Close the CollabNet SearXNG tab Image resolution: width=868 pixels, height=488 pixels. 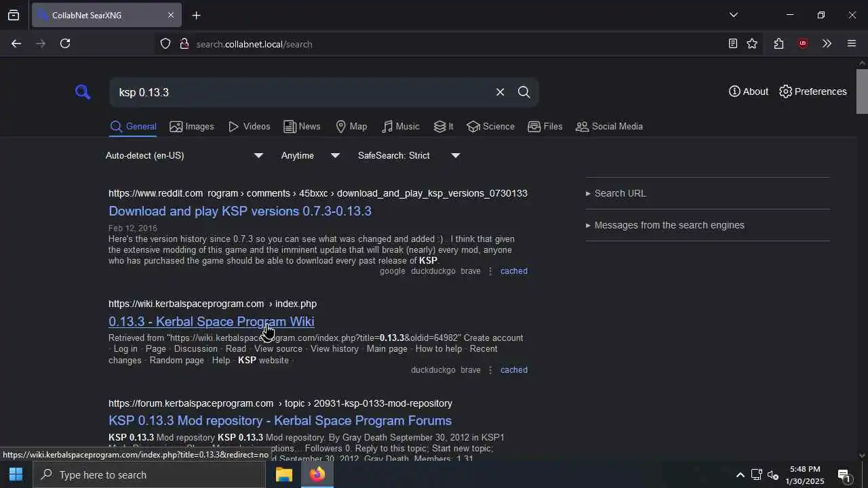click(x=171, y=15)
